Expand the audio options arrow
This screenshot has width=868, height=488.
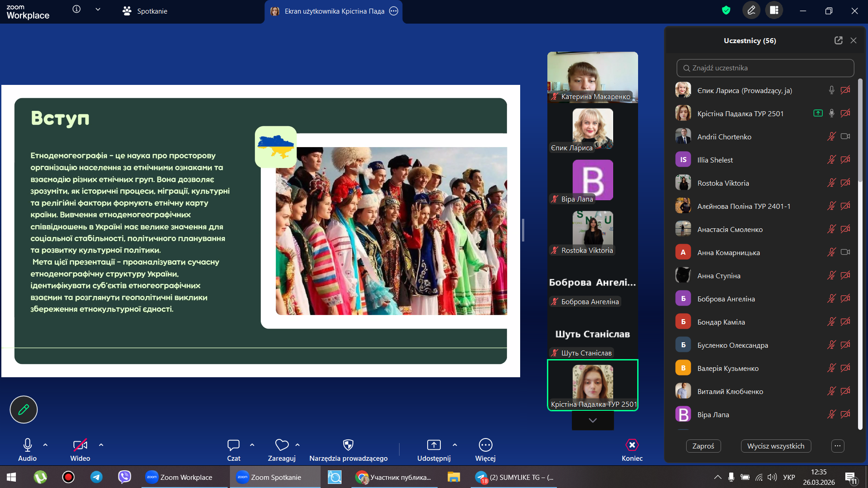[x=45, y=445]
